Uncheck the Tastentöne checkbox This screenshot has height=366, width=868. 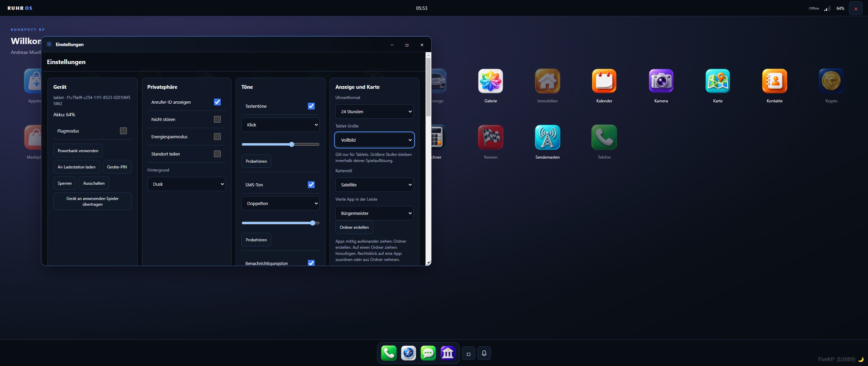(311, 106)
